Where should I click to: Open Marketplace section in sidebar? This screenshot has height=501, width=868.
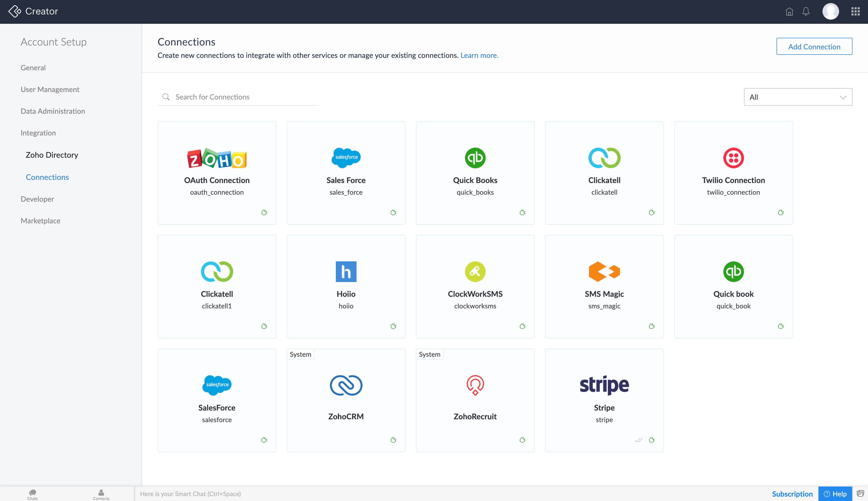point(41,221)
